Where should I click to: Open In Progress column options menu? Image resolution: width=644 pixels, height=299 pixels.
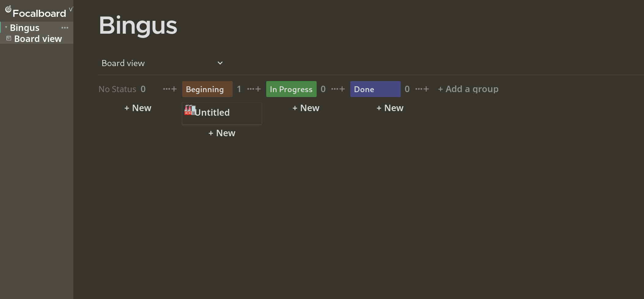(x=335, y=89)
